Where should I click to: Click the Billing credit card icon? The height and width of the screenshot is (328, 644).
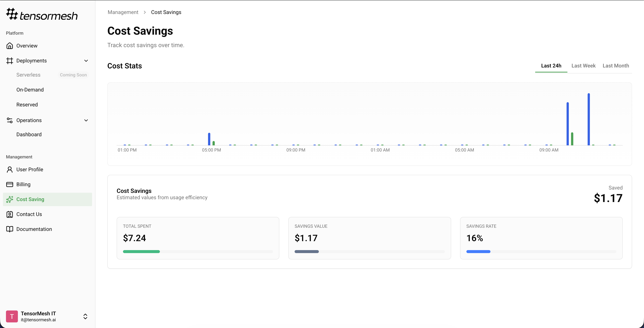pos(10,184)
